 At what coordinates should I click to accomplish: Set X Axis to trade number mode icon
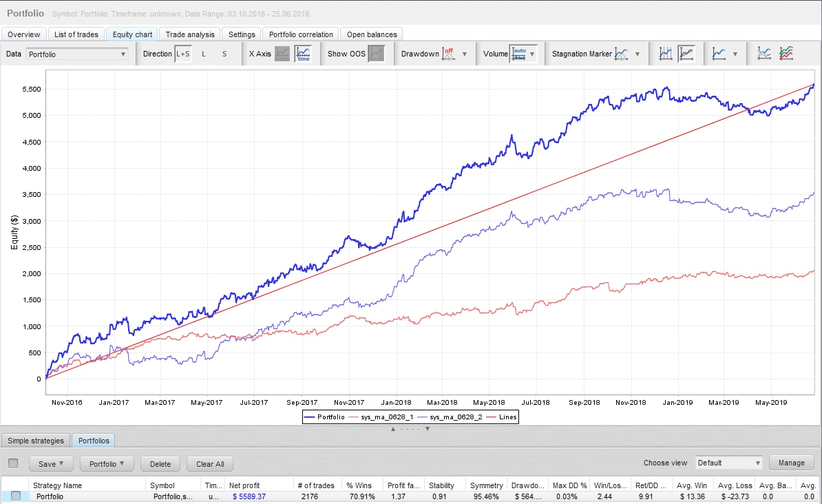[282, 54]
